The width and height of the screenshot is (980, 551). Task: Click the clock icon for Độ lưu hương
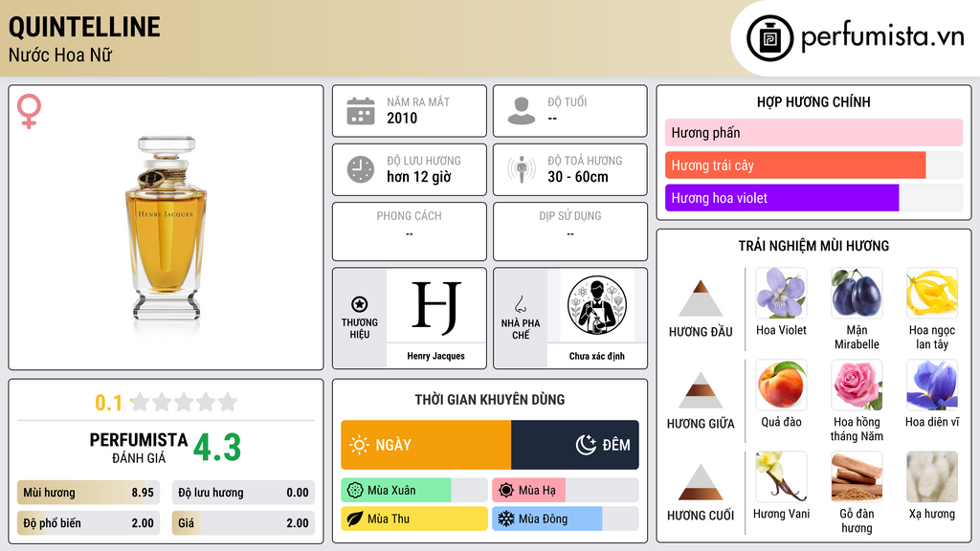[361, 169]
